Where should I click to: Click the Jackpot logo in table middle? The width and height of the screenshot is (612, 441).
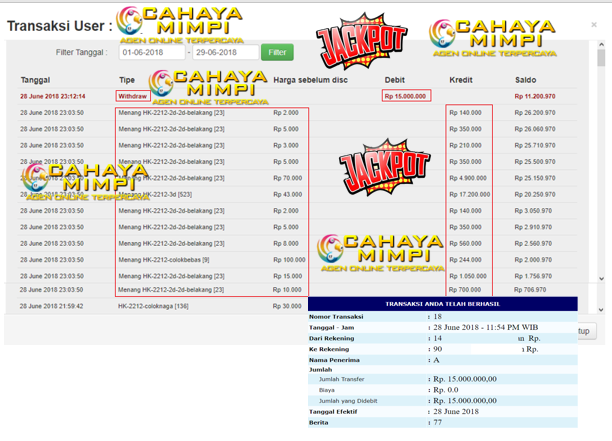point(383,166)
